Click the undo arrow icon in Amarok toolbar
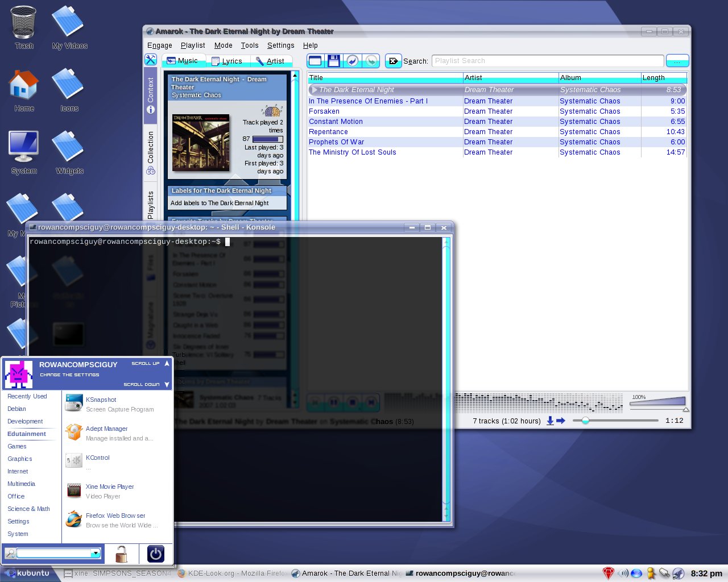 coord(353,61)
